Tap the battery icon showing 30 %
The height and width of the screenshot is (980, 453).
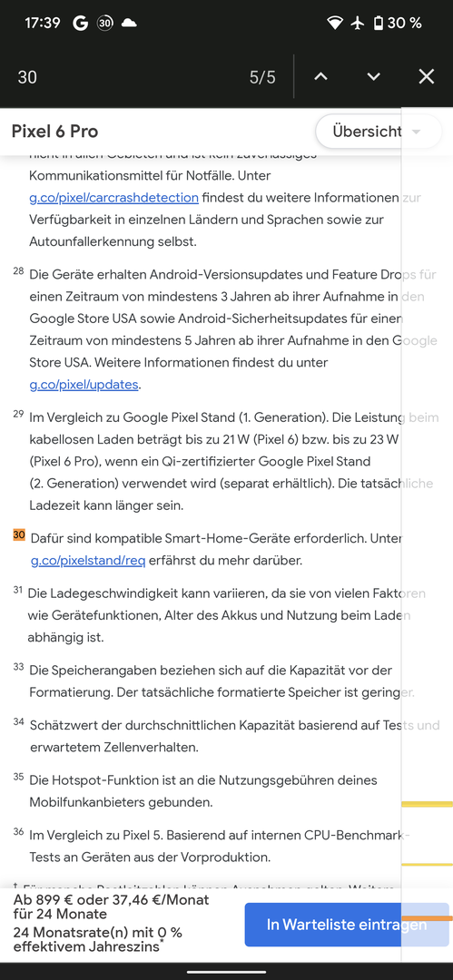[378, 24]
